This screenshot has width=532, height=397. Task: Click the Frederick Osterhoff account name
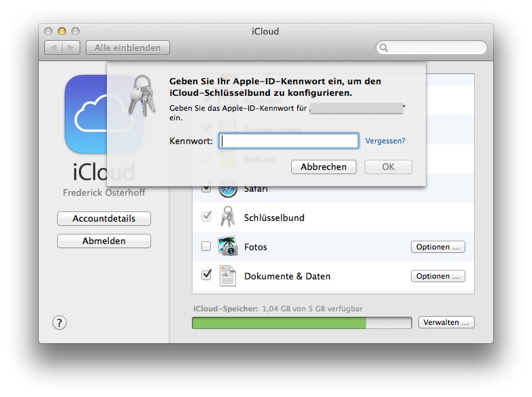104,192
